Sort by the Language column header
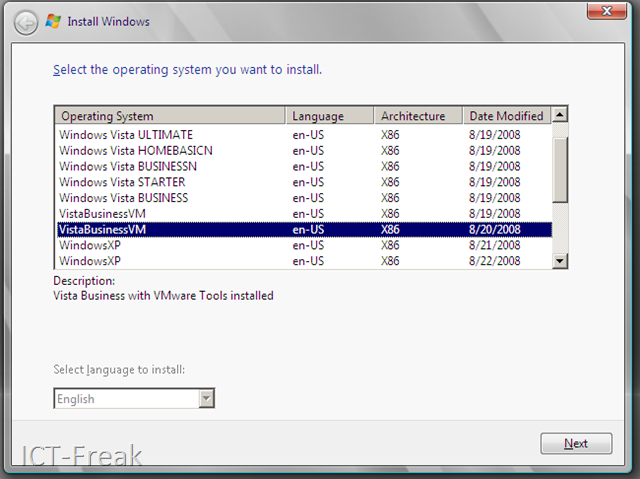Image resolution: width=640 pixels, height=479 pixels. [x=330, y=116]
